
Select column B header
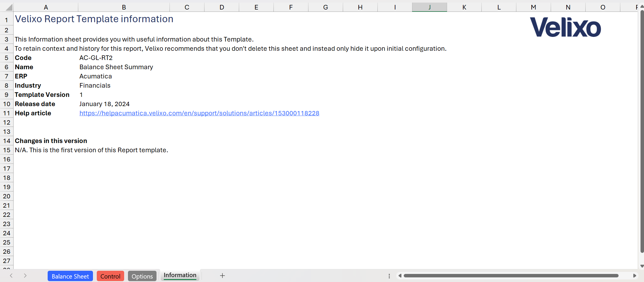(124, 7)
